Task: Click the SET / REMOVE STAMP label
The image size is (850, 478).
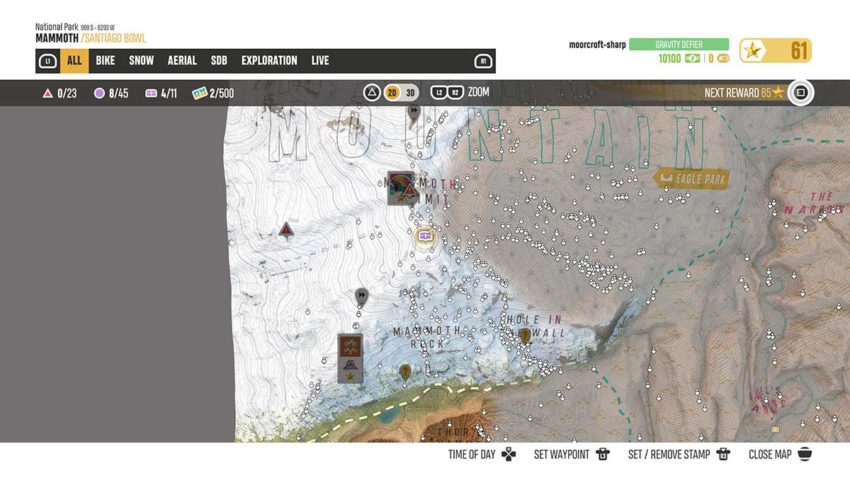Action: [x=668, y=454]
